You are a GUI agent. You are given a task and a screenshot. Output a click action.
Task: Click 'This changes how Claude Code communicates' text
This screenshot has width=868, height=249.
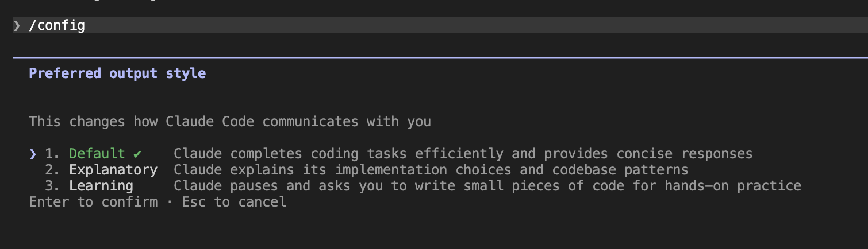(229, 122)
